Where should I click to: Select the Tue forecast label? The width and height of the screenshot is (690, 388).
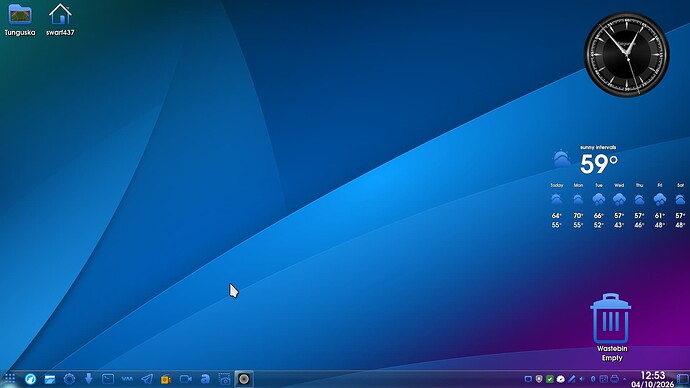(598, 185)
